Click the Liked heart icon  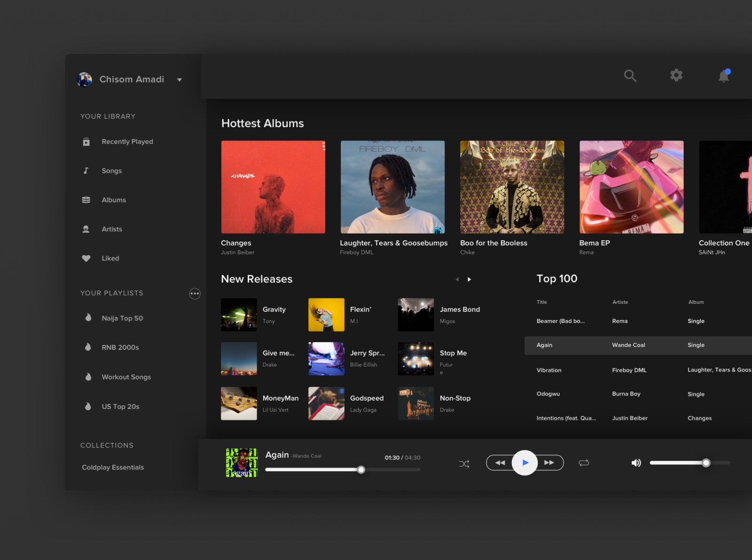pos(86,258)
